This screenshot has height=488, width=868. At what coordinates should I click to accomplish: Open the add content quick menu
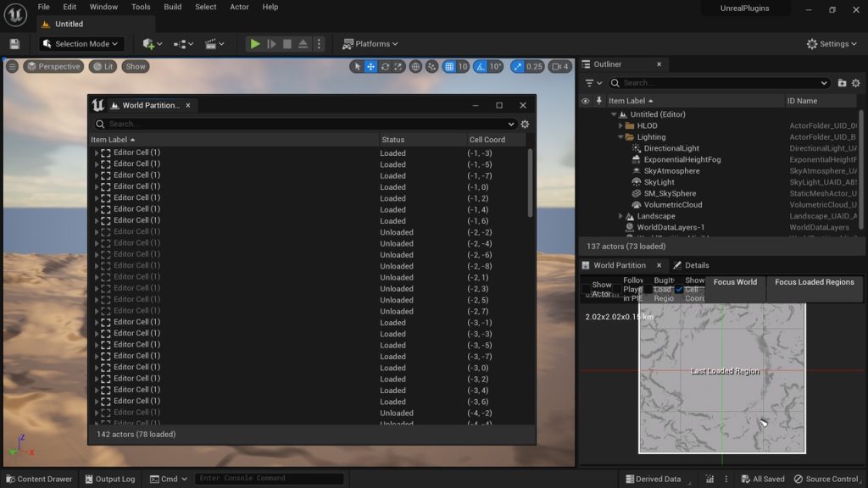[x=153, y=44]
